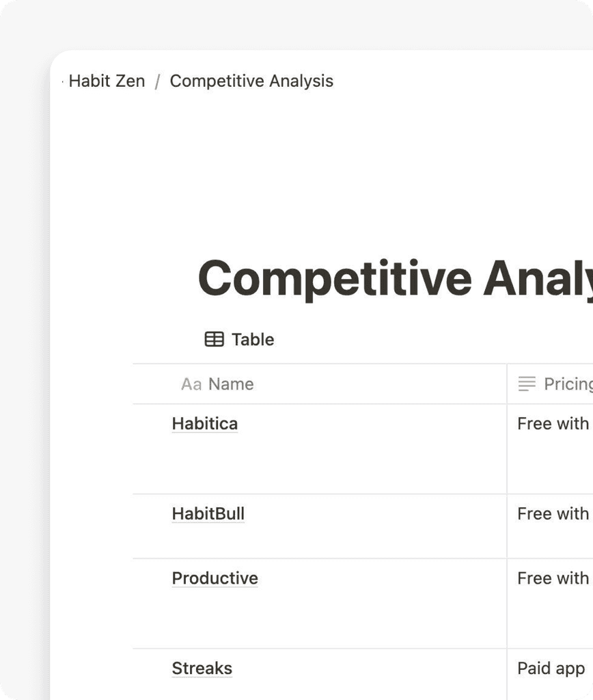Click Competitive Analysis in the breadcrumb

pos(251,81)
